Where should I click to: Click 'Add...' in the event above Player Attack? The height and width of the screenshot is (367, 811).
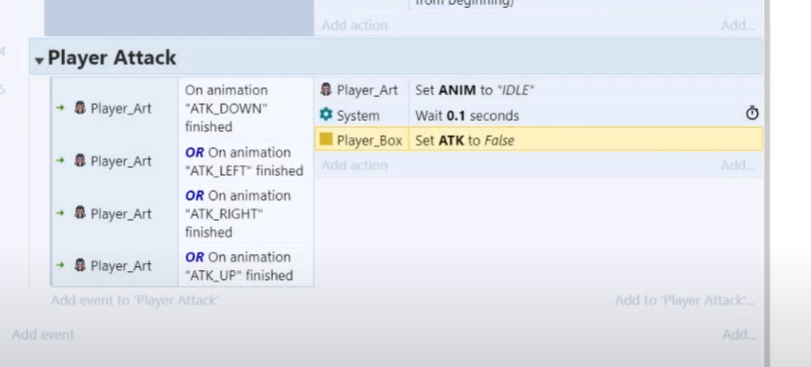738,25
